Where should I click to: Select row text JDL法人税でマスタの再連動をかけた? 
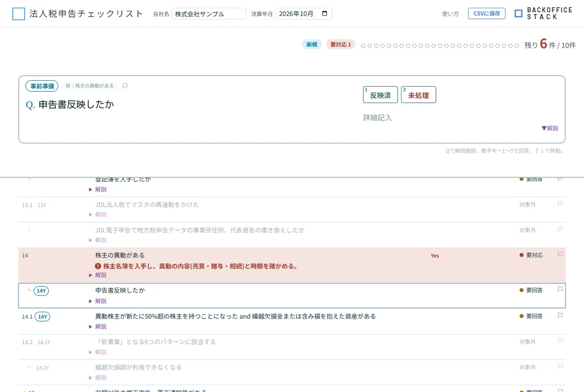tap(147, 205)
